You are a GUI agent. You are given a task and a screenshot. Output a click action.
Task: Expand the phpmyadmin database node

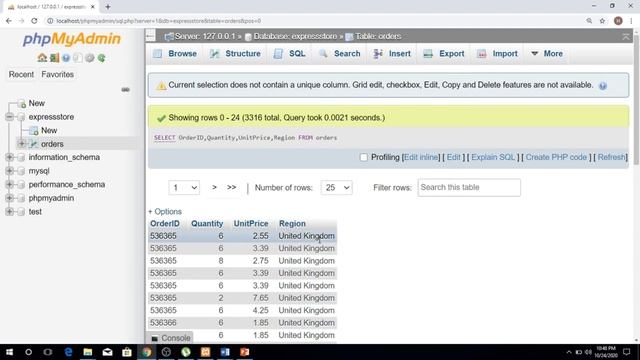point(9,198)
